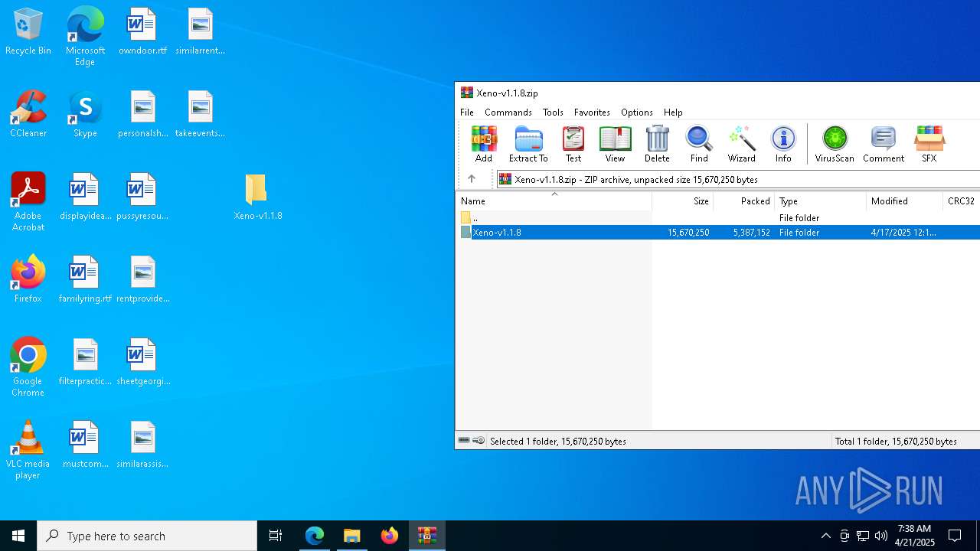The height and width of the screenshot is (551, 980).
Task: Open the Help menu
Action: [673, 112]
